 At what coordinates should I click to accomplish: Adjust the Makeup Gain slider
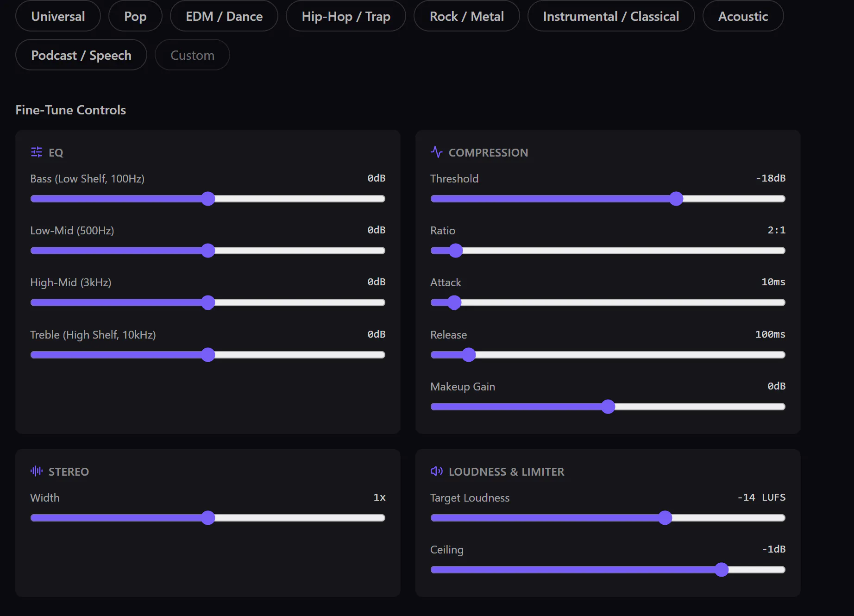[x=608, y=407]
